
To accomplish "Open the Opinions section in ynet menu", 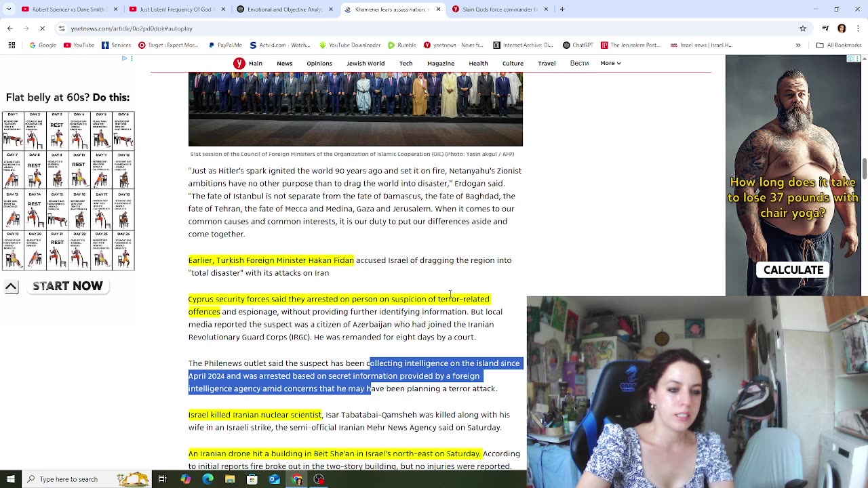I will [319, 63].
